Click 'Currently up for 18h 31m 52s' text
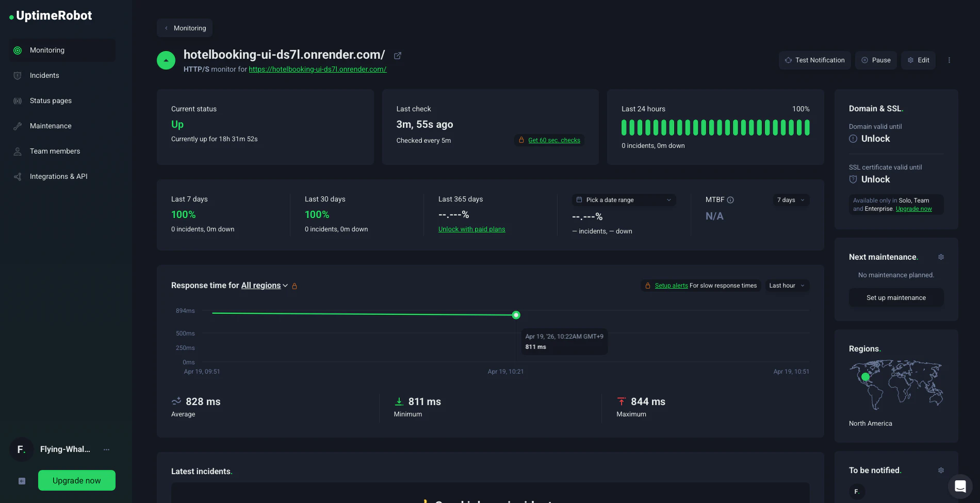 (215, 139)
